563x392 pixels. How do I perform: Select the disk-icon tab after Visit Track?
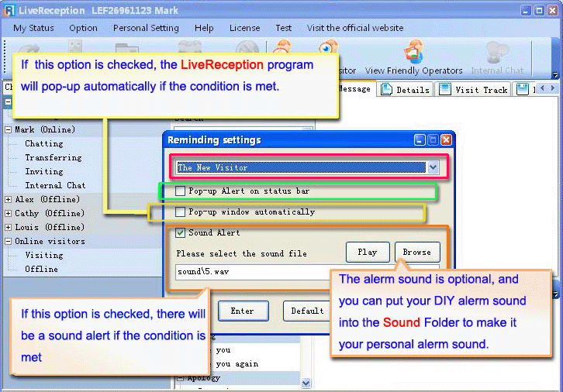pyautogui.click(x=523, y=89)
